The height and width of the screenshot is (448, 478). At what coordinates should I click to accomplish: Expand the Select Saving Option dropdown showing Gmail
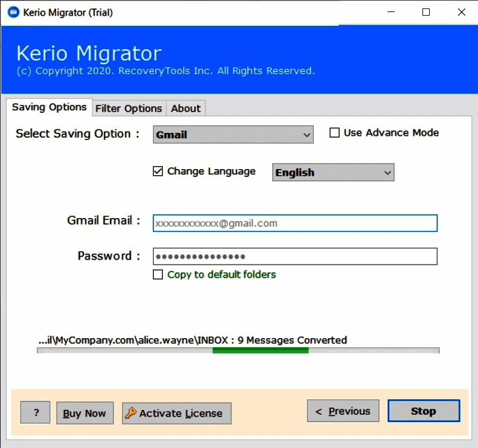pyautogui.click(x=234, y=135)
